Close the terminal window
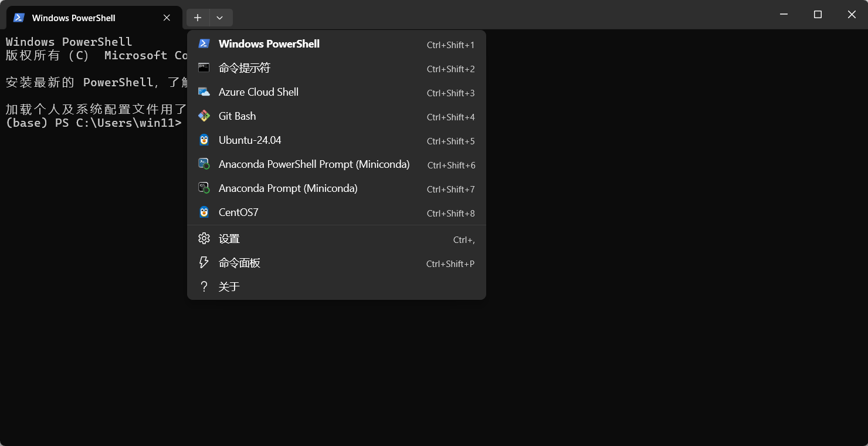The image size is (868, 446). pyautogui.click(x=852, y=15)
